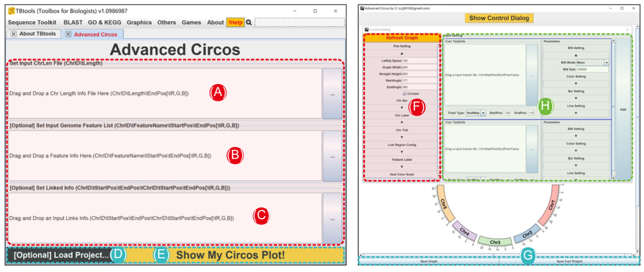Edit the Straight Height field
Viewport: 644px width, 272px height.
(419, 73)
